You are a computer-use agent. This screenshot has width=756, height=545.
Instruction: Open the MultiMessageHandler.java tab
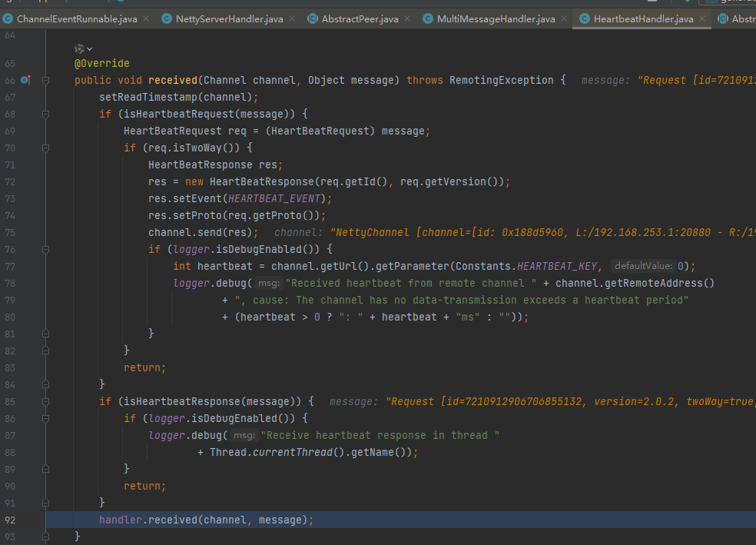(x=496, y=18)
